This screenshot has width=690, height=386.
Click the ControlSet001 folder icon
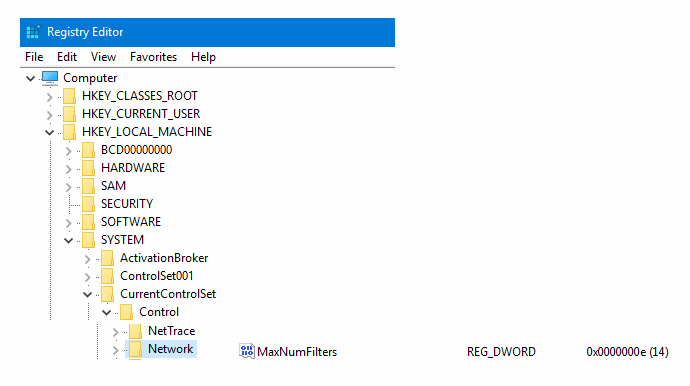pos(107,276)
